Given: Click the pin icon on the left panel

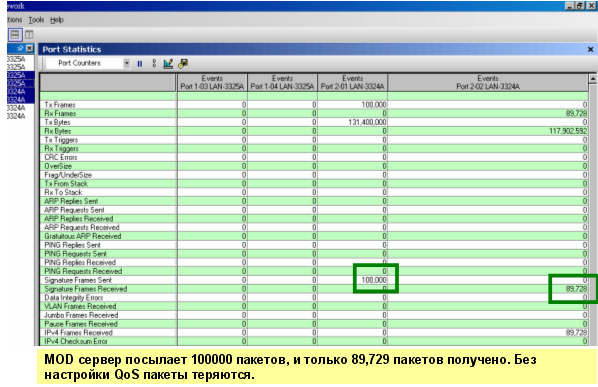Looking at the screenshot, I should point(20,48).
